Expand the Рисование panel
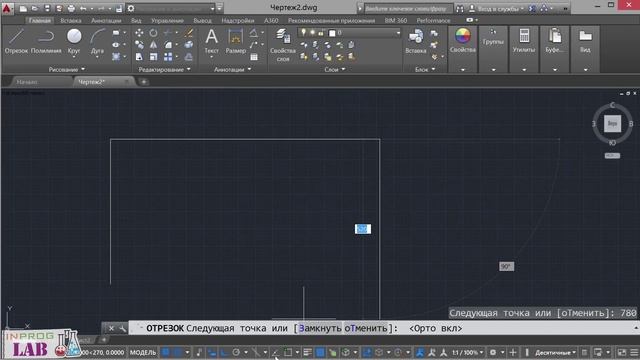Screen dimensions: 640x360 point(67,69)
